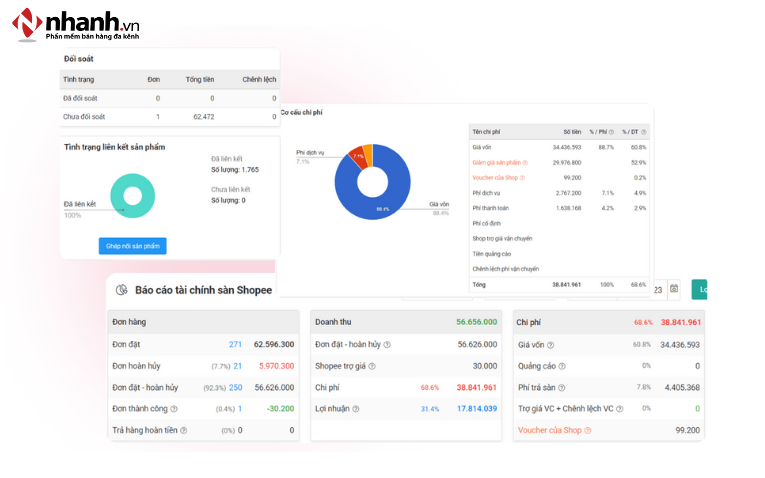Open the 271 Đơn đặt orders link
This screenshot has width=765, height=478.
(x=235, y=344)
